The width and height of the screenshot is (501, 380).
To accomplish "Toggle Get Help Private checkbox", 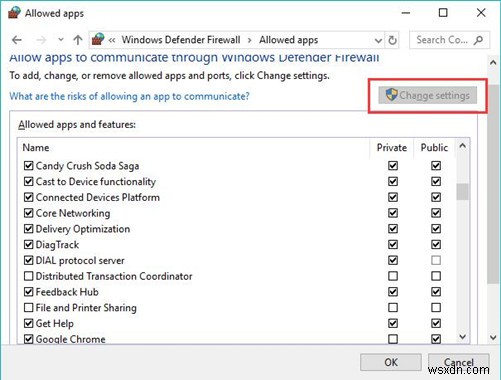I will pyautogui.click(x=393, y=323).
